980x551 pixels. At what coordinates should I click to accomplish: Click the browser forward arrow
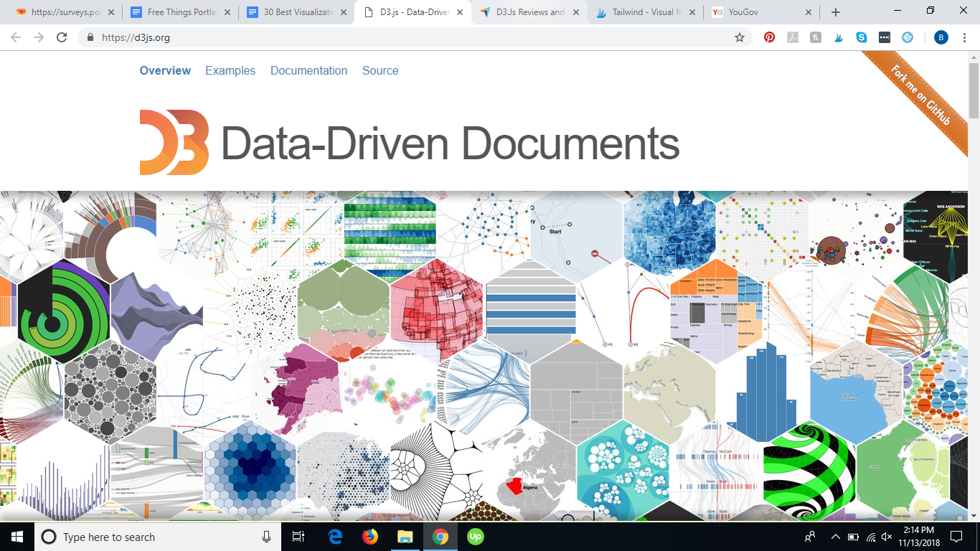click(39, 37)
